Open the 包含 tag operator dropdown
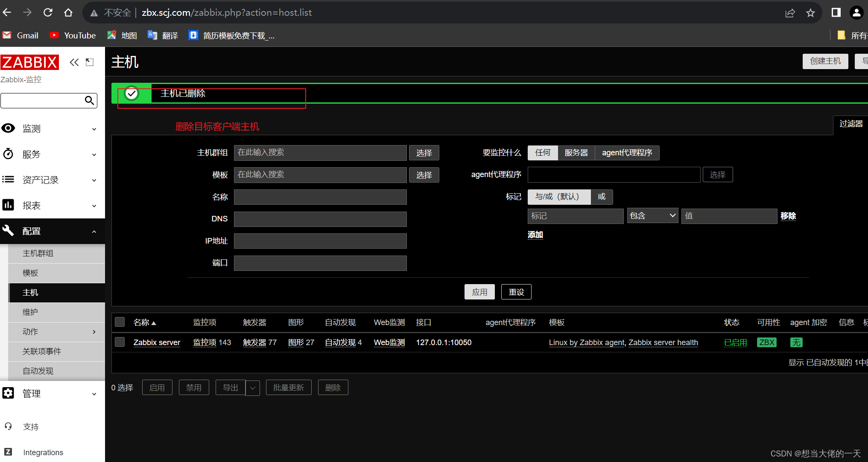This screenshot has width=868, height=462. (652, 216)
